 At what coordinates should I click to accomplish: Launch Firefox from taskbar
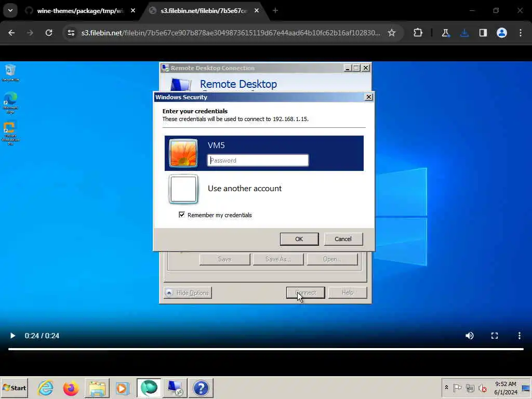click(71, 388)
